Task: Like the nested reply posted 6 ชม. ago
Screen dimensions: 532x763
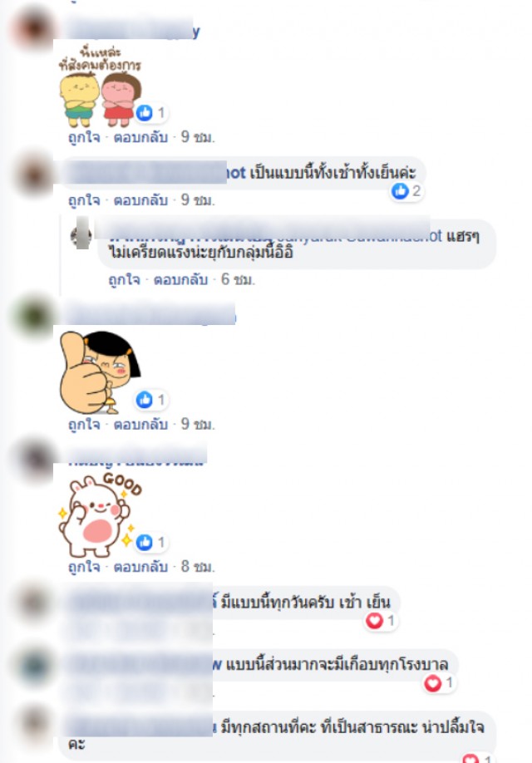Action: point(124,280)
